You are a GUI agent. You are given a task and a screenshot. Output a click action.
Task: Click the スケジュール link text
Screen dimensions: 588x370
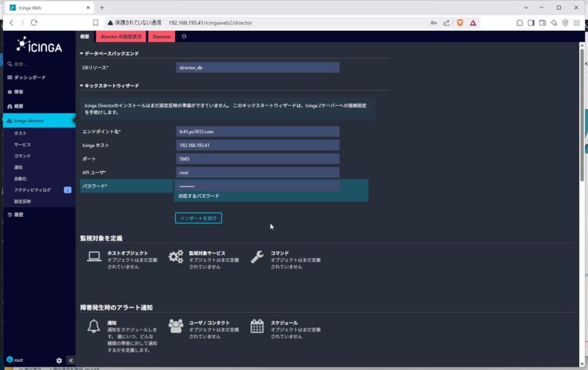coord(284,323)
